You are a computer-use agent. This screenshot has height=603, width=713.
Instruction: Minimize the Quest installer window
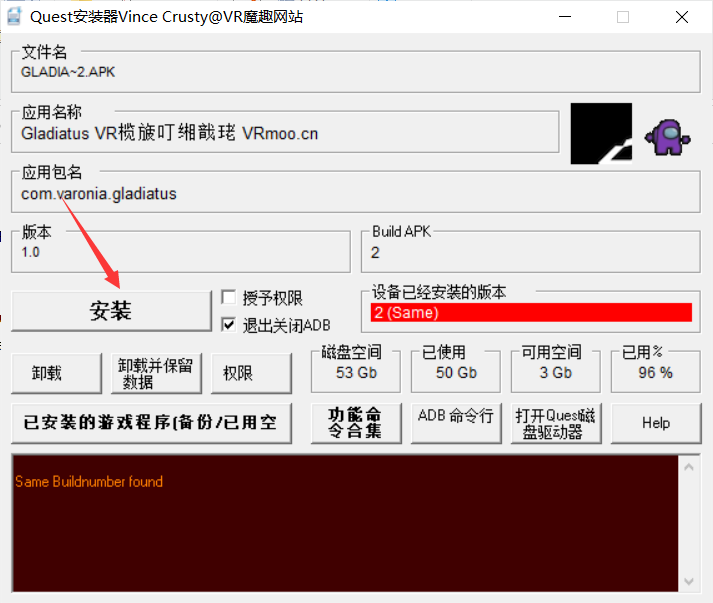coord(565,17)
